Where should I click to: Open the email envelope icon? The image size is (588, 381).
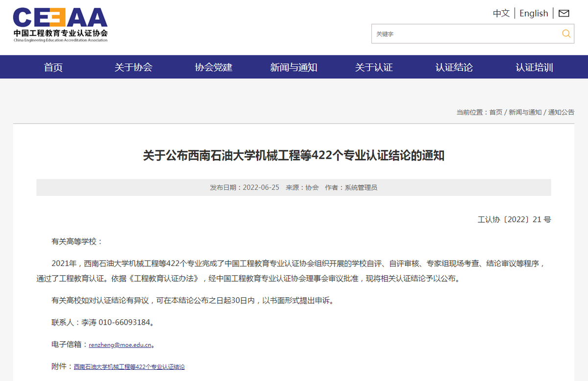point(563,13)
